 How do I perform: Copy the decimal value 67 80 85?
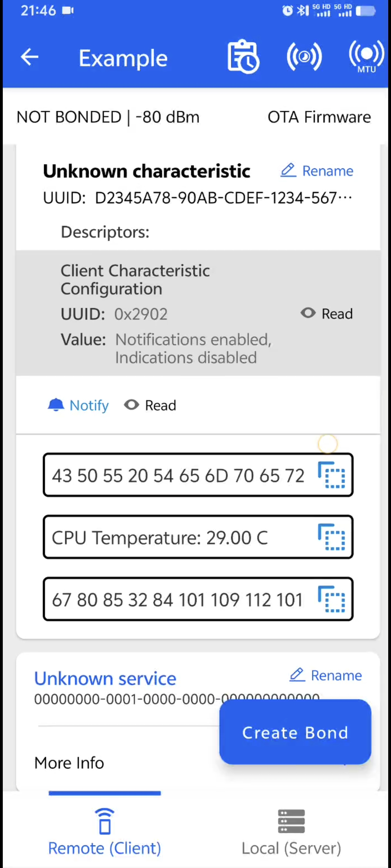[332, 599]
